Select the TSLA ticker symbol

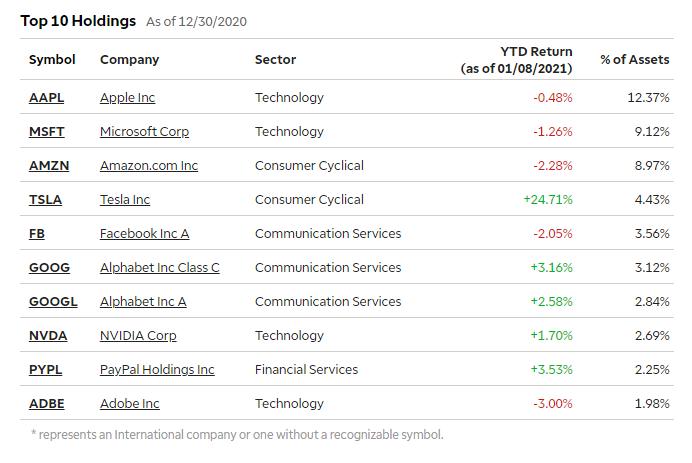click(x=45, y=200)
